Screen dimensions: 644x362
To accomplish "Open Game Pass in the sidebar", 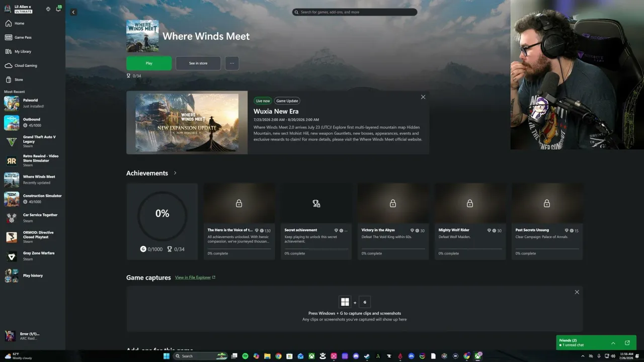I will (x=33, y=37).
